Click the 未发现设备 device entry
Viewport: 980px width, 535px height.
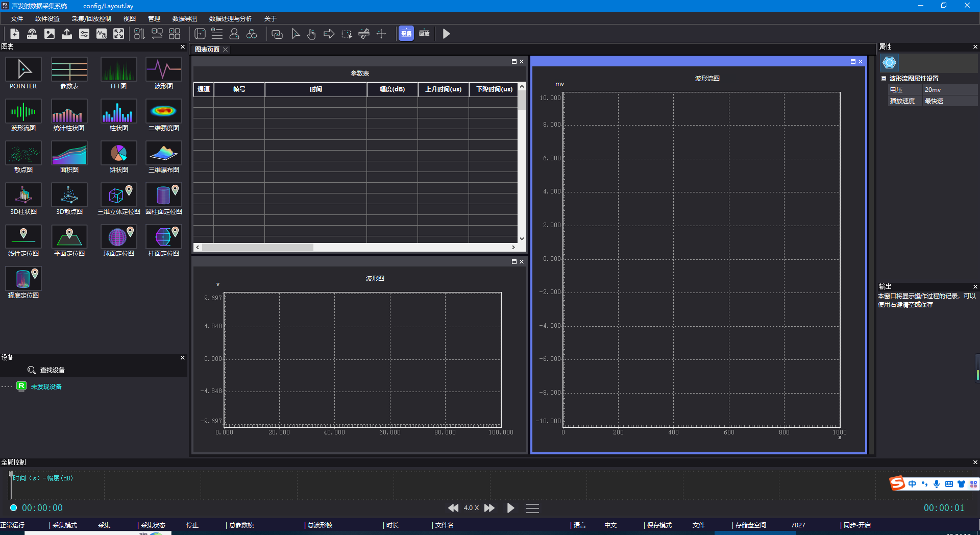[x=46, y=387]
